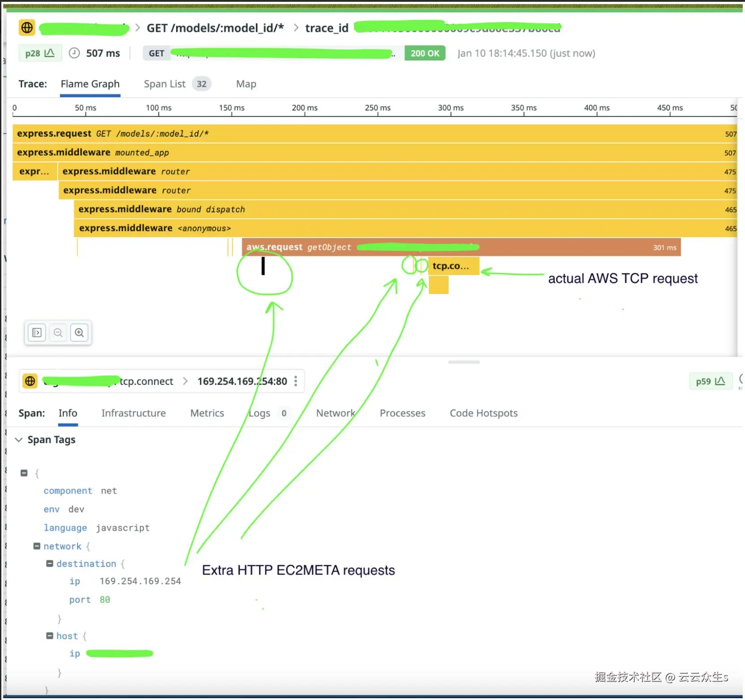Select the express.middleware mounted_app span

[375, 152]
